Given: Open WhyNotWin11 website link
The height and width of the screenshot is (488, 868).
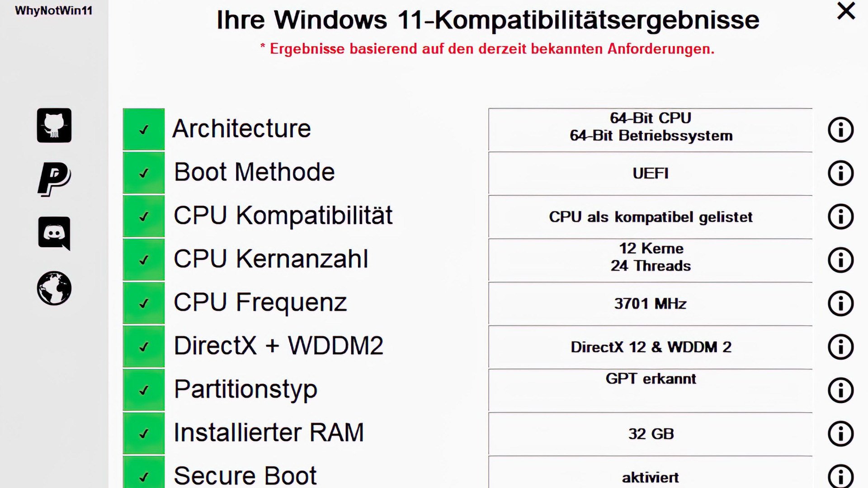Looking at the screenshot, I should 54,288.
